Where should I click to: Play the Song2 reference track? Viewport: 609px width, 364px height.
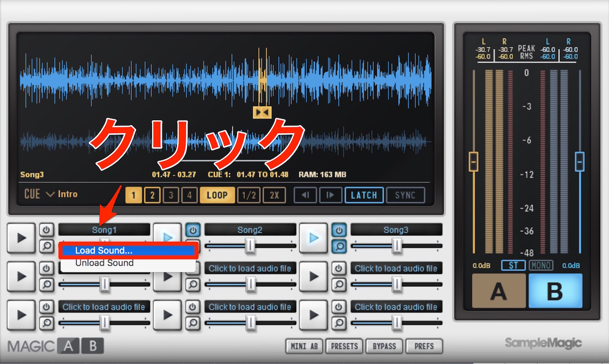[x=167, y=238]
